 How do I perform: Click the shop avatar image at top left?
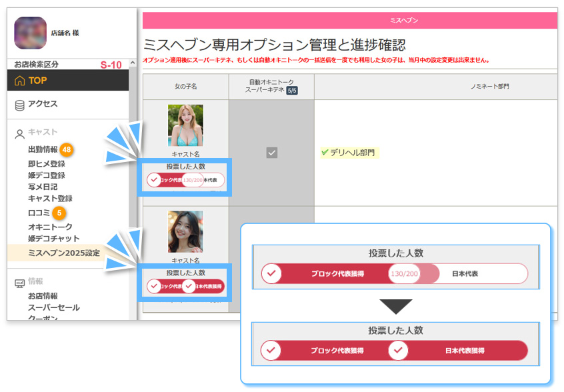[30, 33]
